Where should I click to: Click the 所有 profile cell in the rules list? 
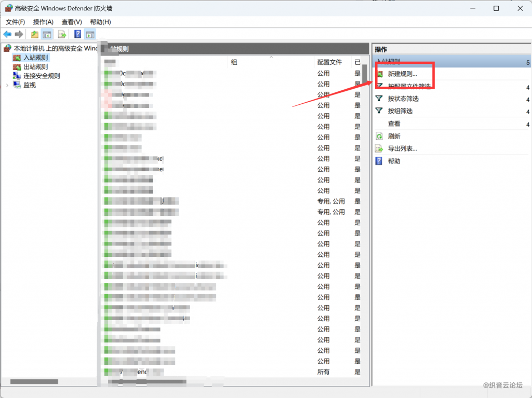click(x=323, y=372)
